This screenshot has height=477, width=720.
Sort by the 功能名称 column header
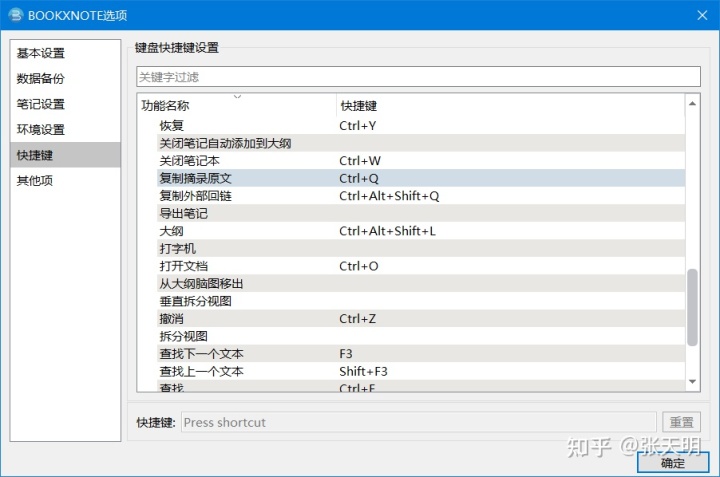(237, 106)
